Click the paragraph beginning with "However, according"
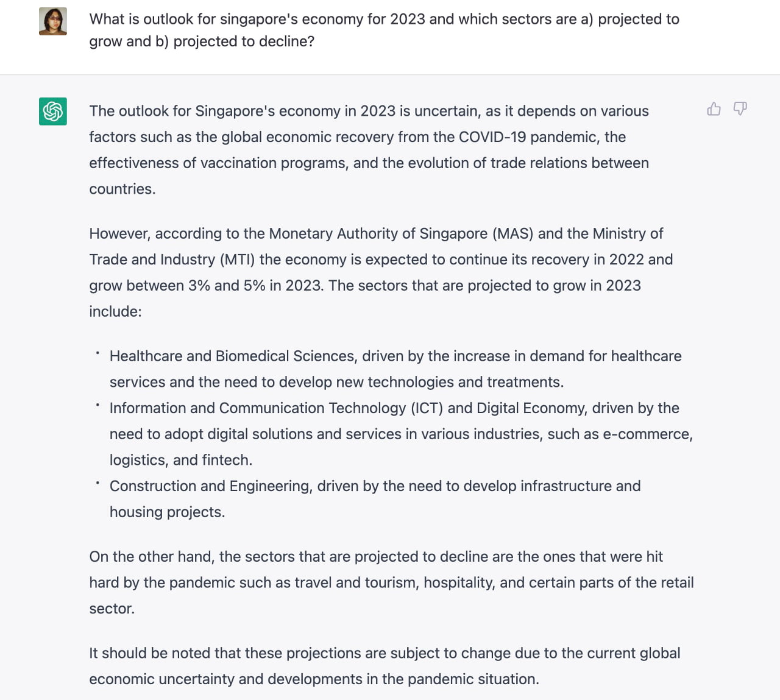 (x=381, y=272)
